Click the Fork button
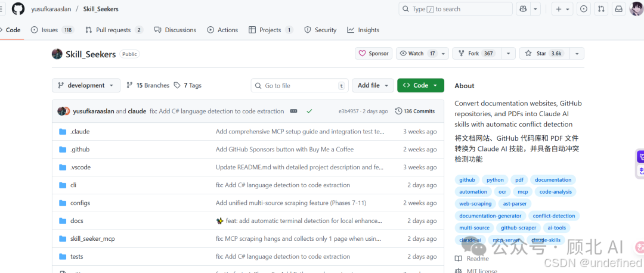The image size is (644, 273). [477, 54]
